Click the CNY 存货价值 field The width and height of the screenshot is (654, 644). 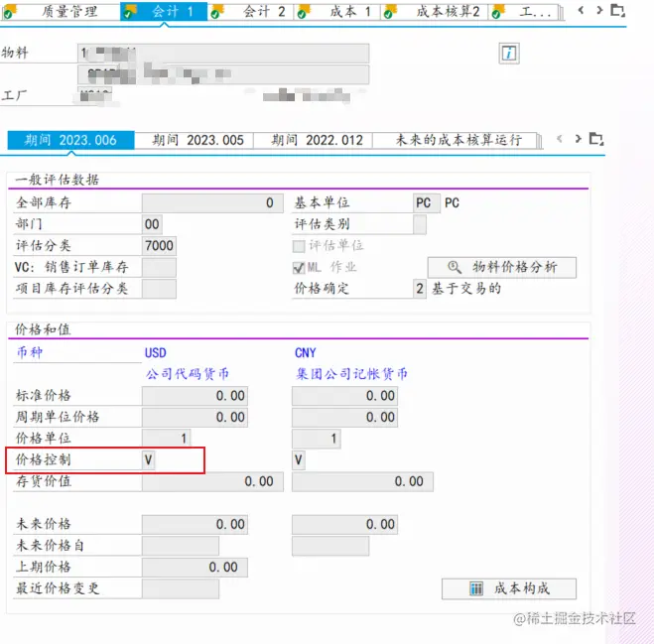point(363,481)
